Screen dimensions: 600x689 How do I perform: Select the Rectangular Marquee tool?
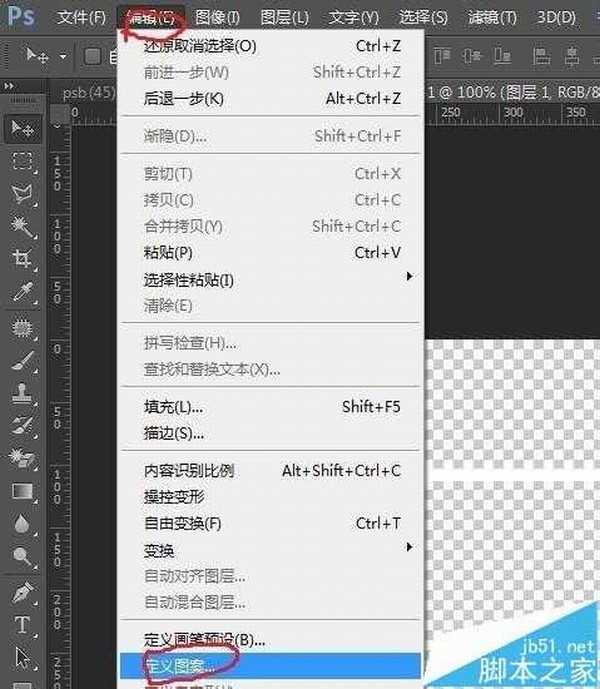point(22,161)
